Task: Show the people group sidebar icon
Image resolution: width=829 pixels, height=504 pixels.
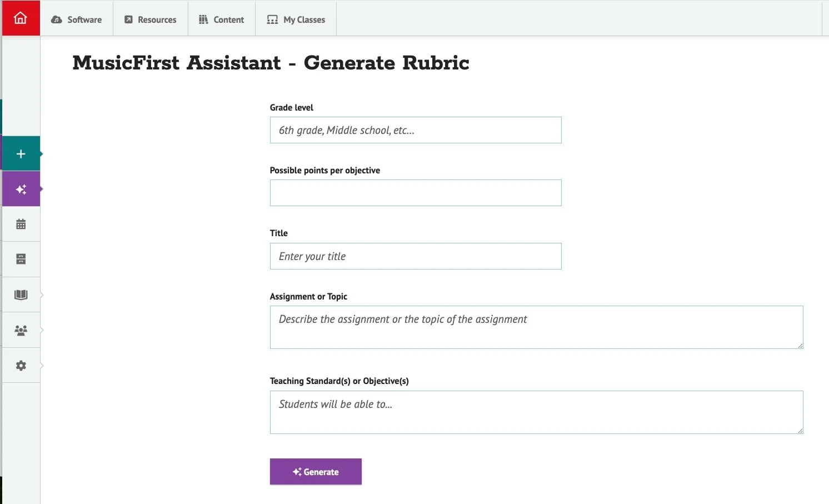Action: (x=21, y=331)
